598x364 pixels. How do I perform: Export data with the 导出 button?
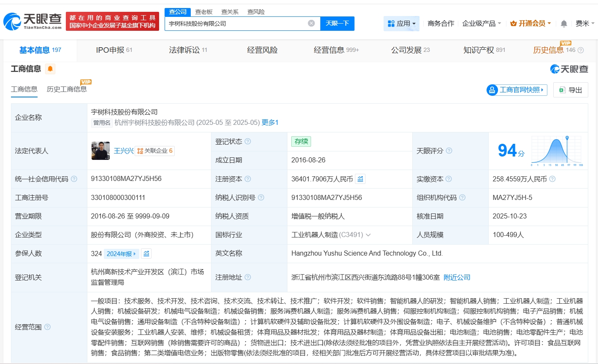pyautogui.click(x=571, y=90)
